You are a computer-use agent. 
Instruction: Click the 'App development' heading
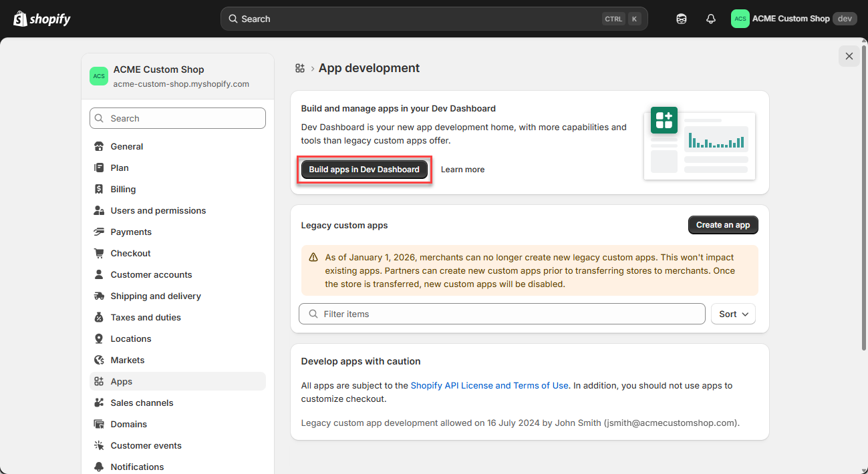click(x=369, y=68)
